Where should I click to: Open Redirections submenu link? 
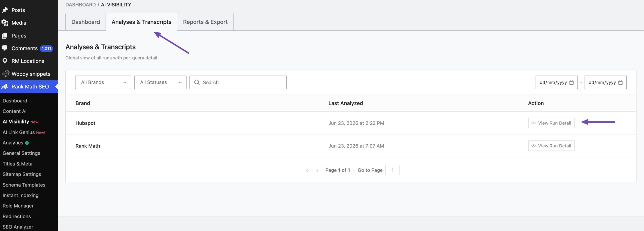[x=17, y=216]
